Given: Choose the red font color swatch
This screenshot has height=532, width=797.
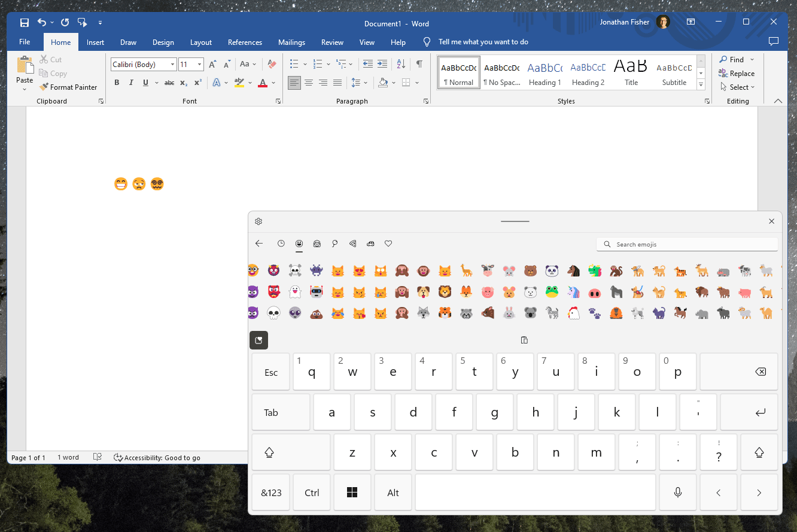Looking at the screenshot, I should click(x=263, y=83).
